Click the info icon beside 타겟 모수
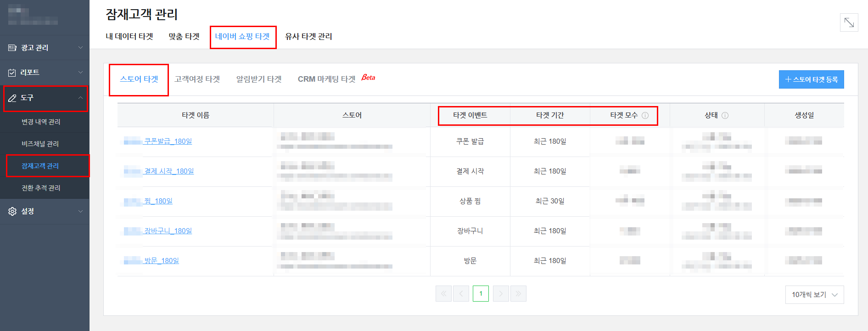The width and height of the screenshot is (868, 331). pos(645,116)
